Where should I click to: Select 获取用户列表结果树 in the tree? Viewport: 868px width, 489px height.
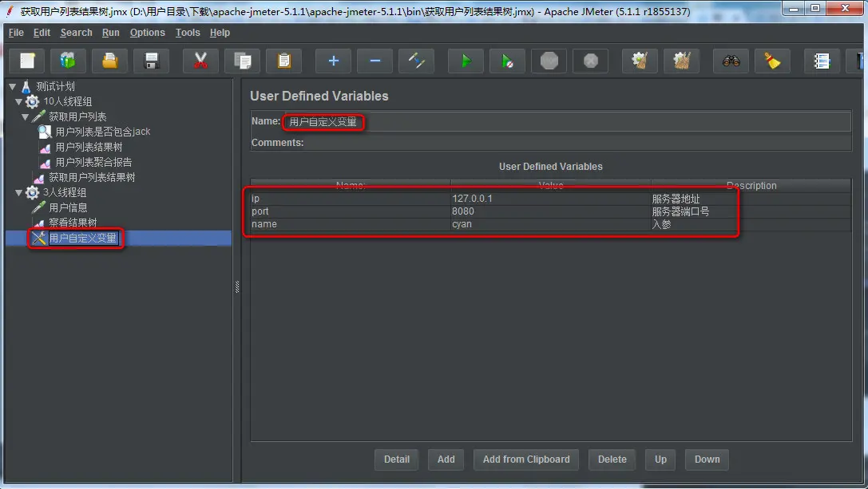(x=92, y=178)
